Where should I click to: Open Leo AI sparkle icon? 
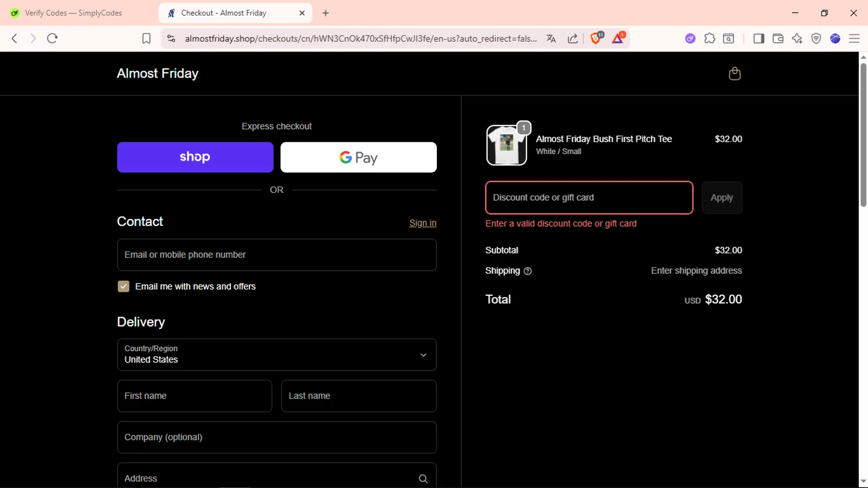(797, 38)
